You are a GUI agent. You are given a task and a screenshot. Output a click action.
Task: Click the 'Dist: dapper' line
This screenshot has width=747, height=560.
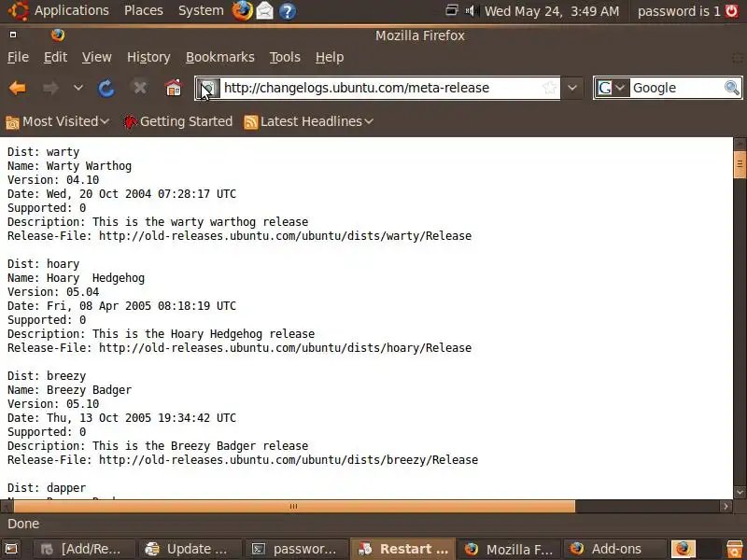47,488
